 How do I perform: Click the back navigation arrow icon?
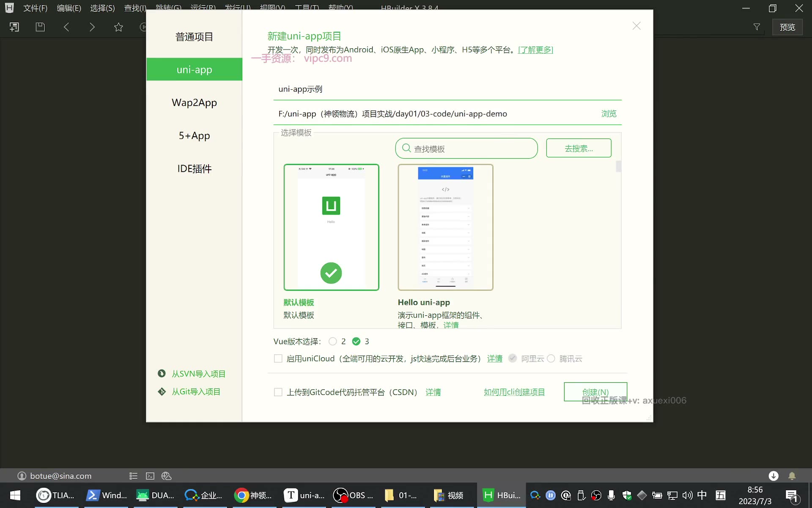[x=66, y=27]
